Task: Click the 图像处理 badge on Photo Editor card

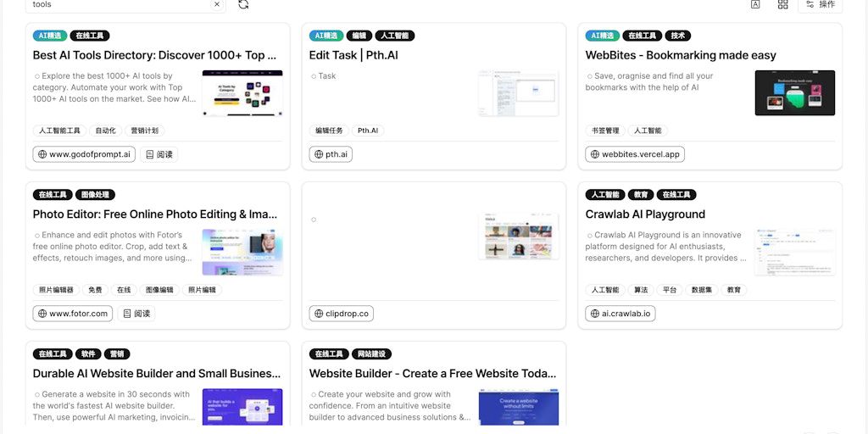Action: [x=95, y=195]
